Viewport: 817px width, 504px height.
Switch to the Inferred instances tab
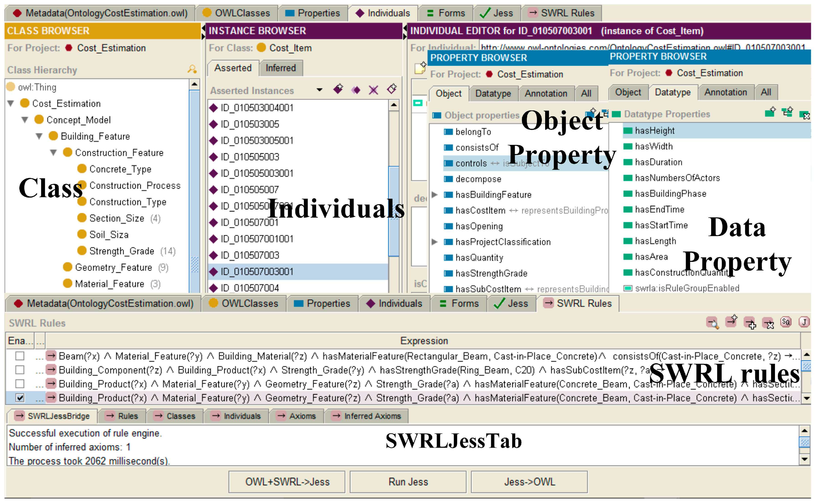coord(281,68)
